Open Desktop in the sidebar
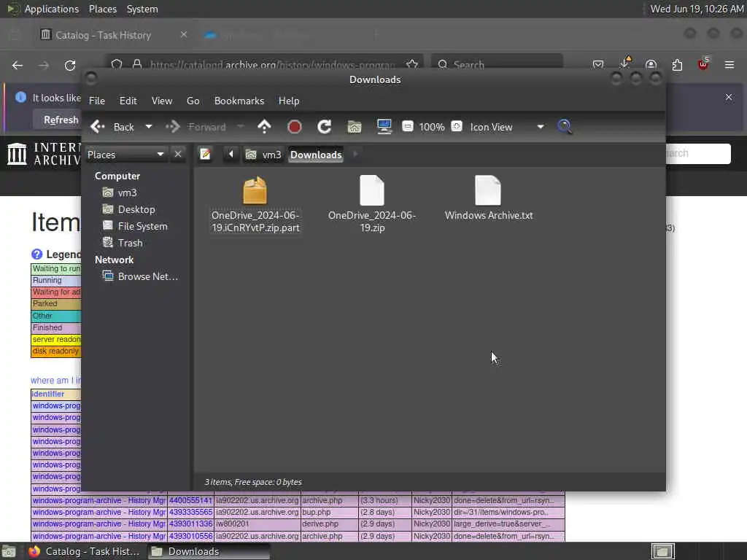 (128, 209)
